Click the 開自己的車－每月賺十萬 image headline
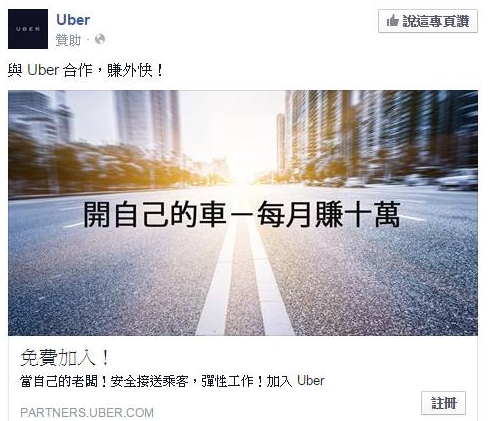 (241, 214)
